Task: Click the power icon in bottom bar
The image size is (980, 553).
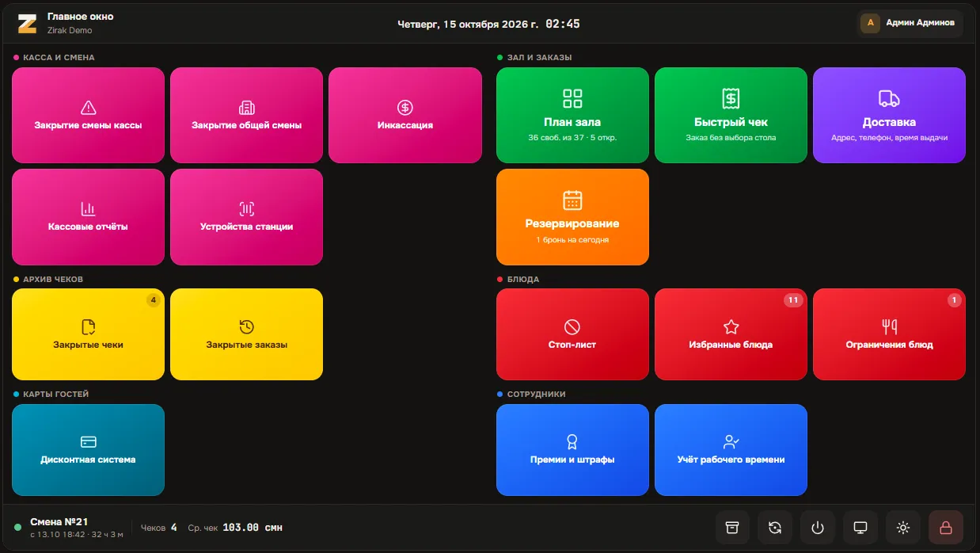Action: pyautogui.click(x=818, y=528)
